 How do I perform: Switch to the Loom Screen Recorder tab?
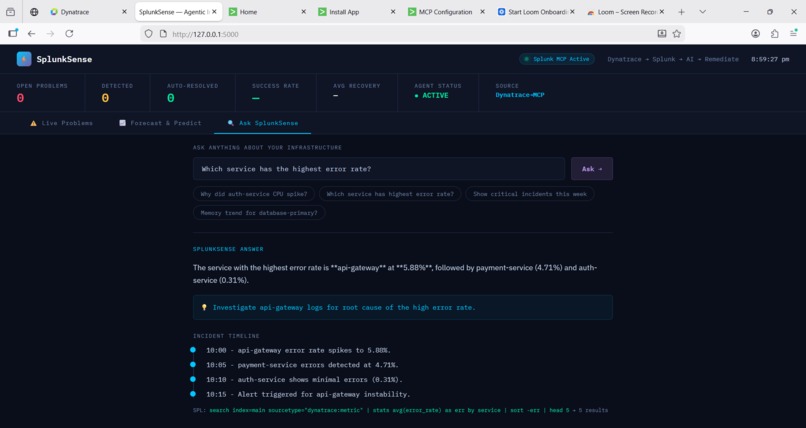point(625,12)
